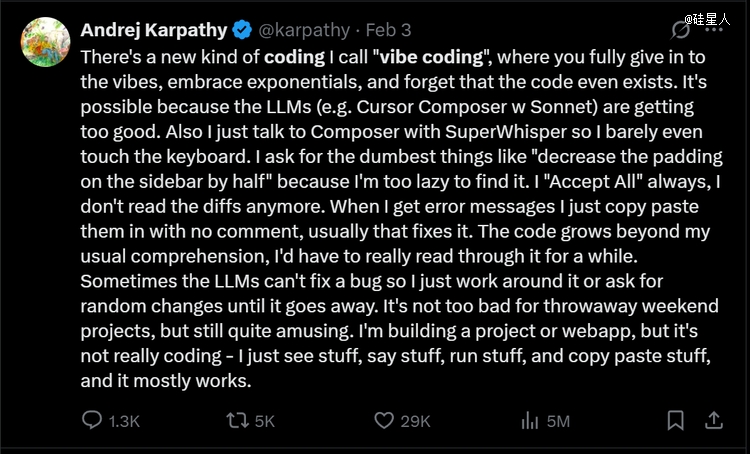
Task: Repost this tweet using the retweet icon
Action: pos(236,421)
